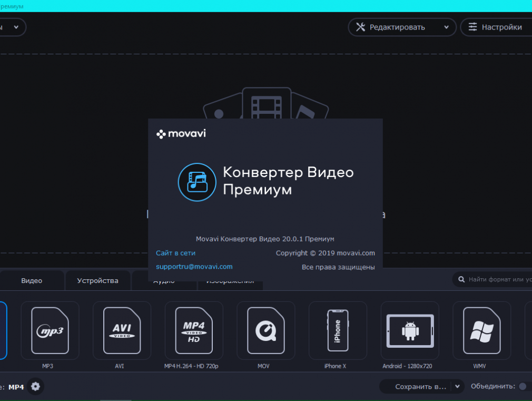Switch to the Видео tab
The image size is (532, 401).
pyautogui.click(x=32, y=281)
